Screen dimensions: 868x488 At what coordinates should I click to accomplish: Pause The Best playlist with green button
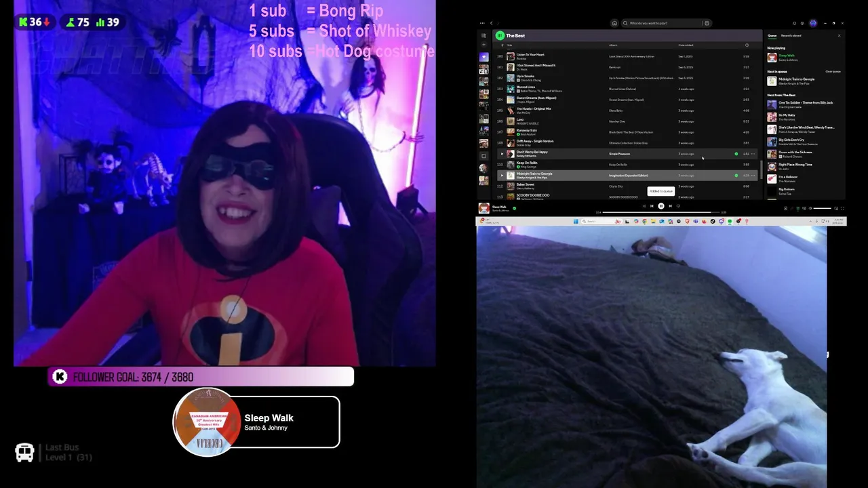click(500, 35)
